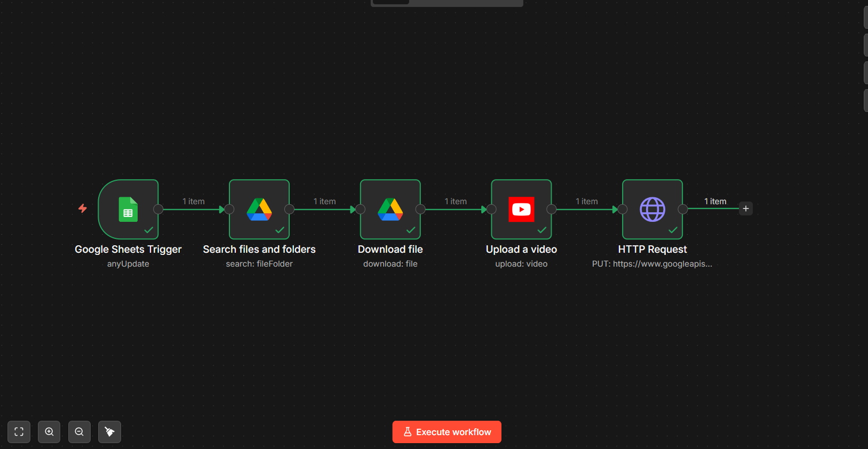Click HTTP Request input connector
Viewport: 868px width, 449px height.
[x=623, y=209]
